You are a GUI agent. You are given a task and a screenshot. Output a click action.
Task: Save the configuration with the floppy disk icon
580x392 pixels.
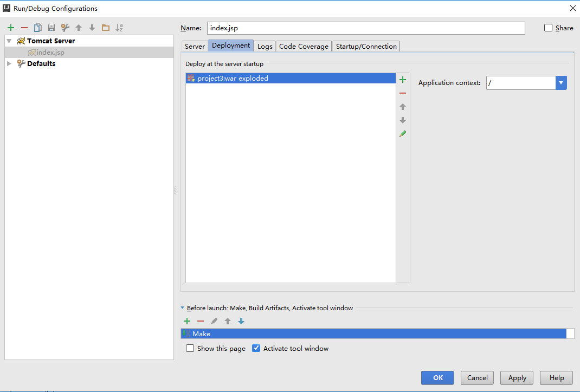point(51,28)
